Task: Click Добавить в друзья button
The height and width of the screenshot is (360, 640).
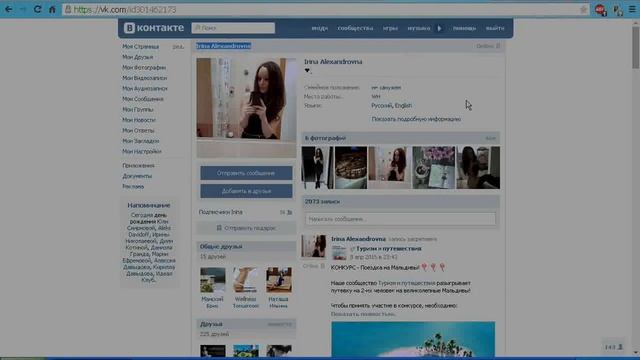Action: tap(246, 191)
